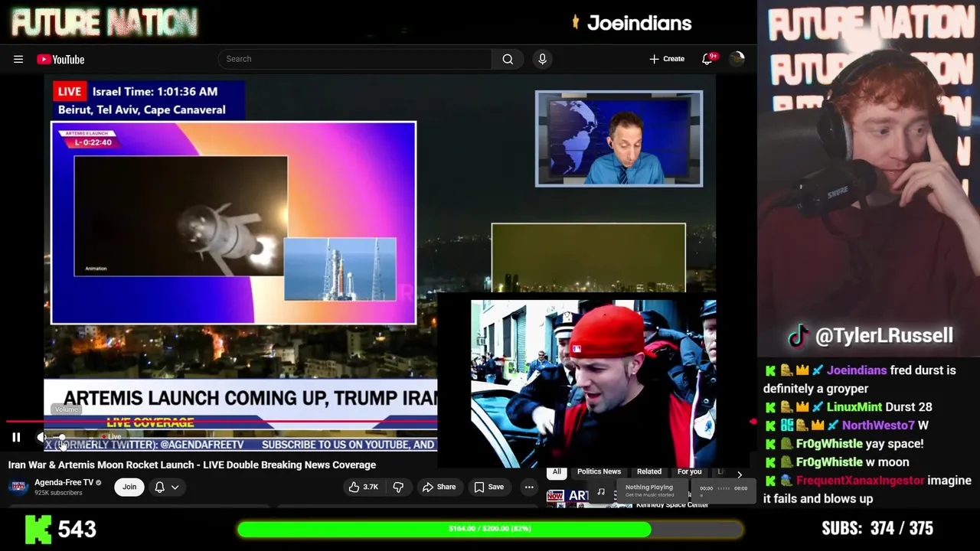Click NorthWesto7 username in chat
The width and height of the screenshot is (980, 551).
[878, 425]
